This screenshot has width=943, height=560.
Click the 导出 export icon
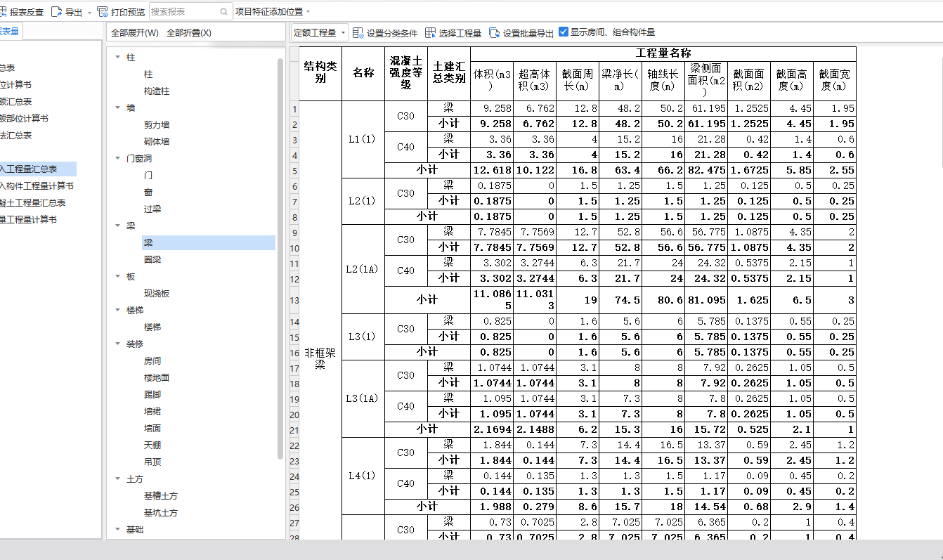click(57, 12)
